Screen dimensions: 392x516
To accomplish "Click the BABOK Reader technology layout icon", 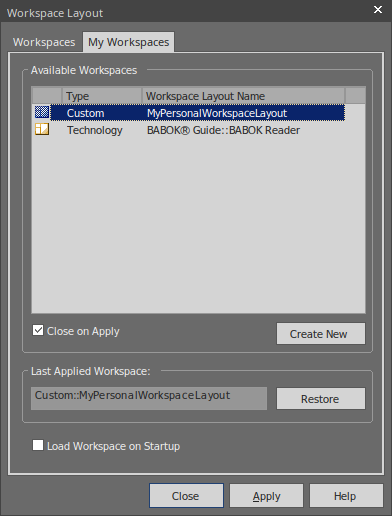I will pos(42,129).
